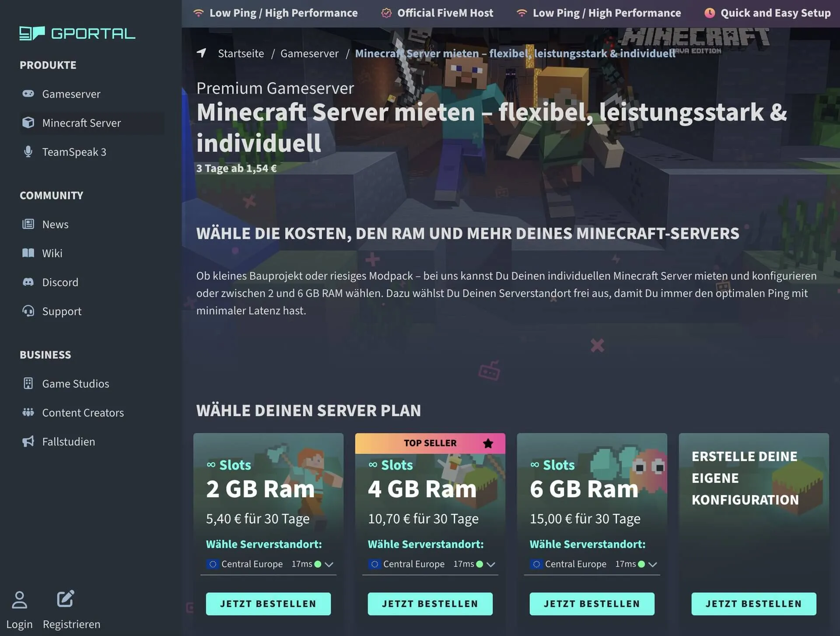Click the breadcrumb location arrow icon

201,53
